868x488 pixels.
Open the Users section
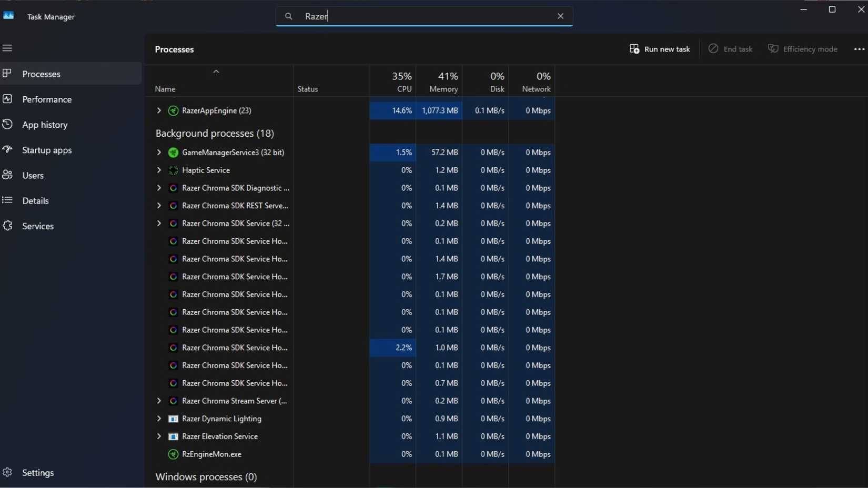pyautogui.click(x=33, y=175)
